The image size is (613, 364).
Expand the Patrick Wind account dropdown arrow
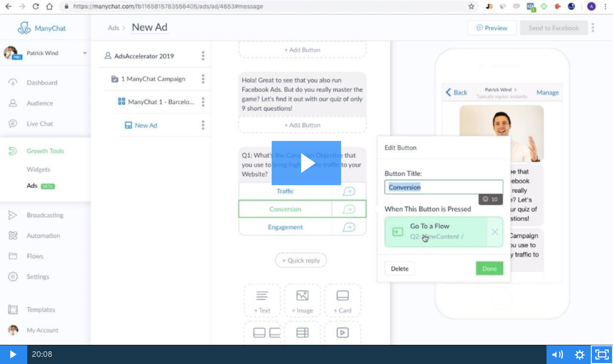[x=85, y=53]
